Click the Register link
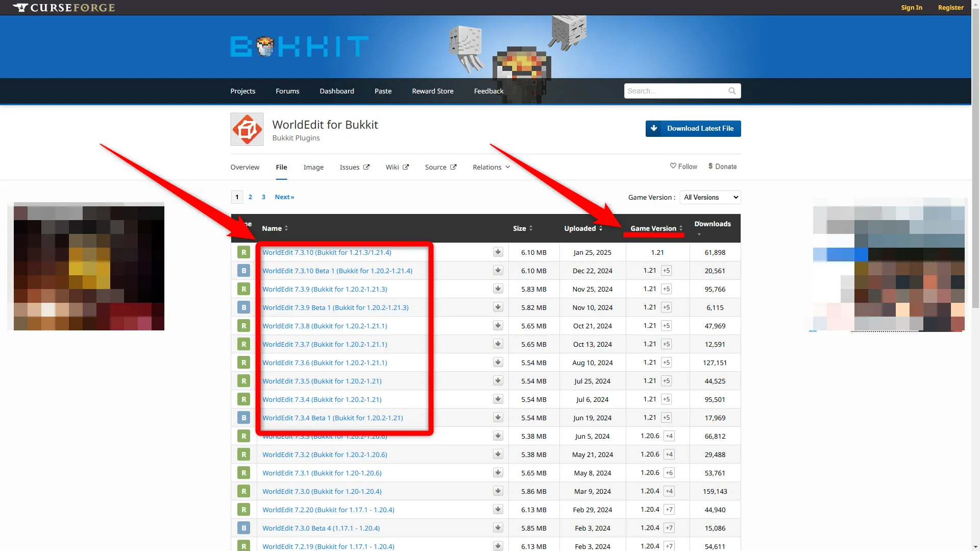This screenshot has width=980, height=551. point(951,8)
